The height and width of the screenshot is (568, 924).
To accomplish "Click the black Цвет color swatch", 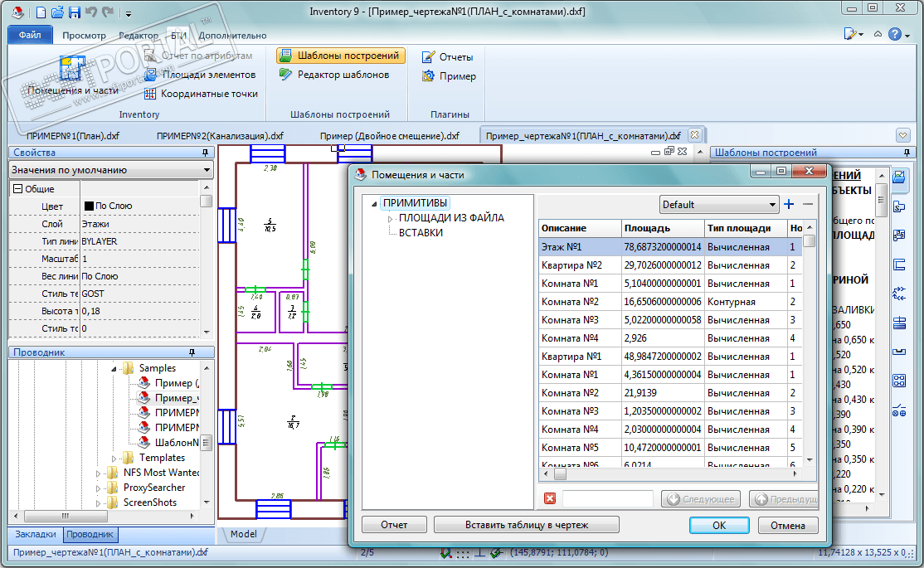I will point(89,206).
